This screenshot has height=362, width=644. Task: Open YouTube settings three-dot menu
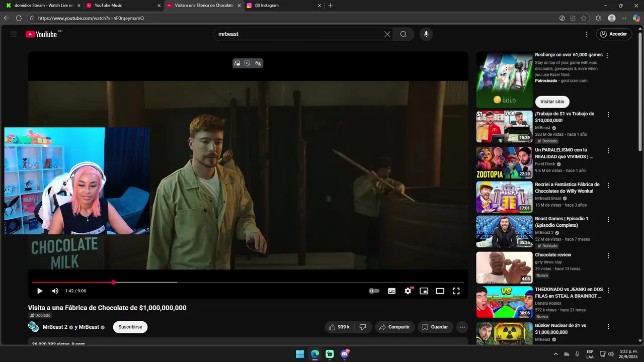[587, 34]
